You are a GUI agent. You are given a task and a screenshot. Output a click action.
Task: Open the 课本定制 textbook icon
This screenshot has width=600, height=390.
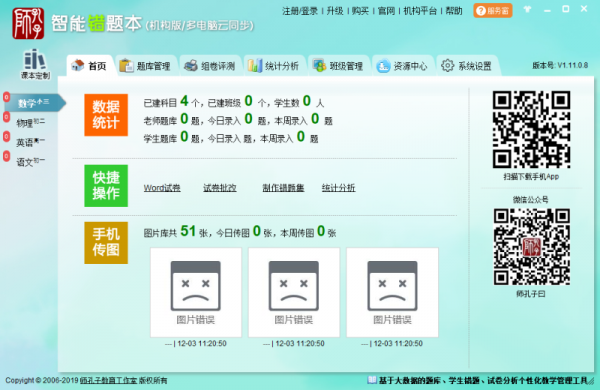coord(35,64)
